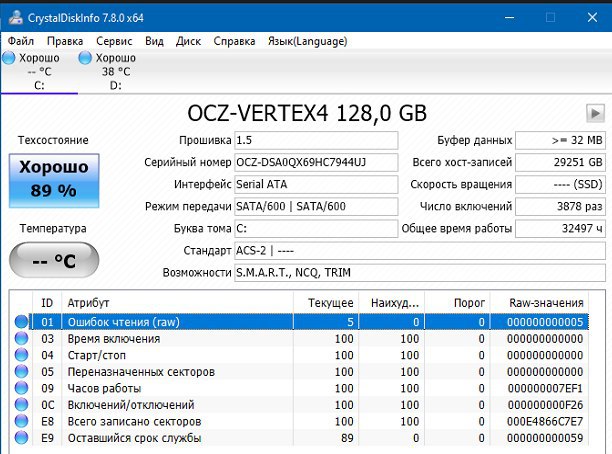612x454 pixels.
Task: Open the Сервис menu
Action: click(114, 41)
